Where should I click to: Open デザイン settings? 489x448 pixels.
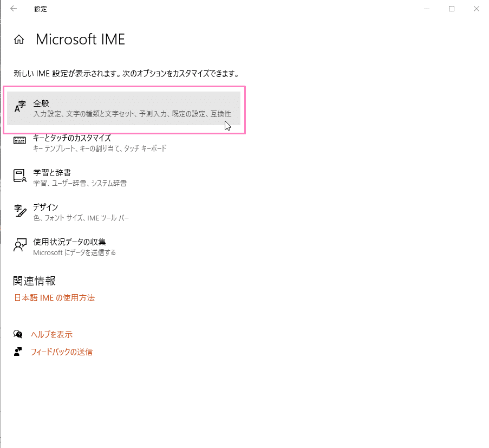coord(123,212)
